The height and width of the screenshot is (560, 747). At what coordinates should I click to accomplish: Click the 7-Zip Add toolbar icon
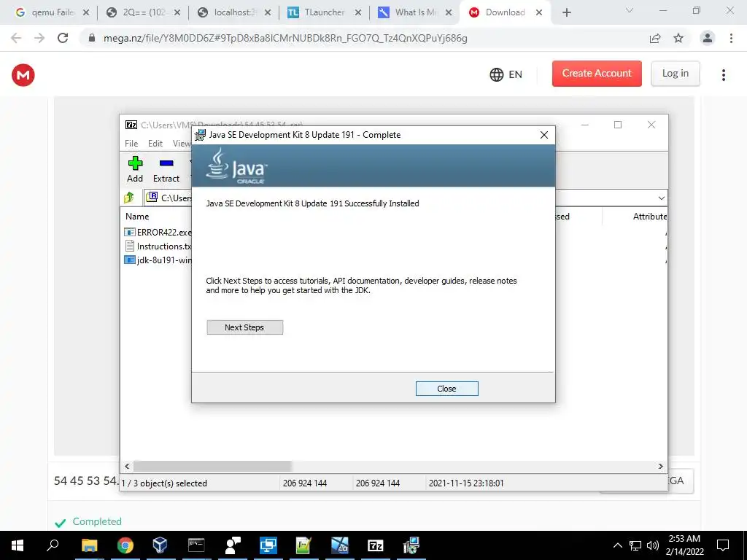tap(135, 169)
